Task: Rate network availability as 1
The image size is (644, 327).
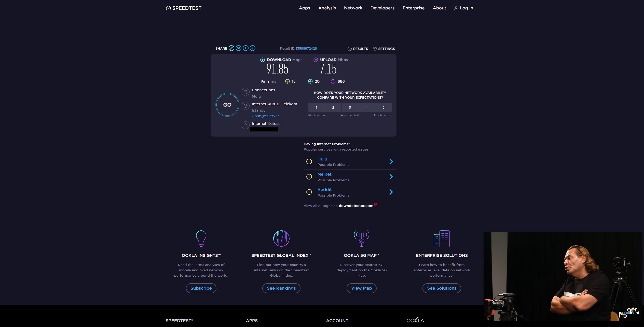Action: (x=316, y=107)
